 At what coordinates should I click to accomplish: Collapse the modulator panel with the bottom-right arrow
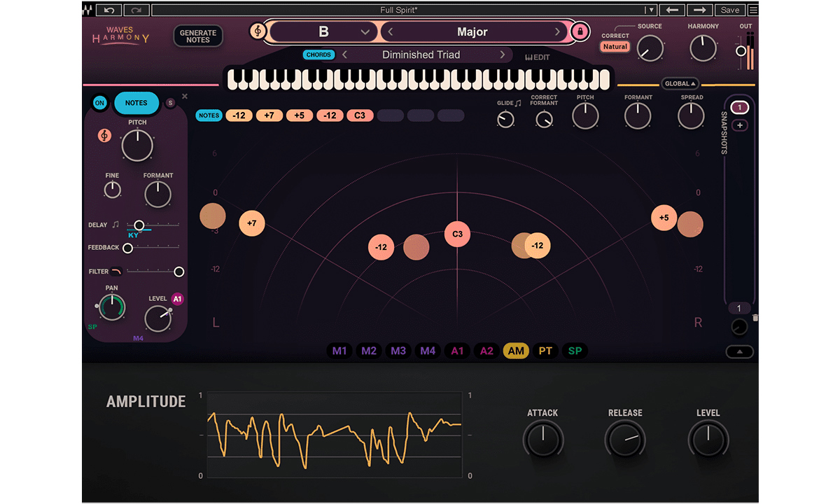click(x=739, y=351)
